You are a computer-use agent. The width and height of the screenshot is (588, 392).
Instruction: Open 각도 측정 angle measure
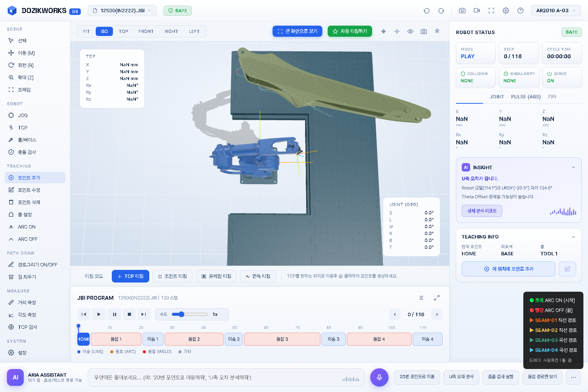[x=35, y=315]
